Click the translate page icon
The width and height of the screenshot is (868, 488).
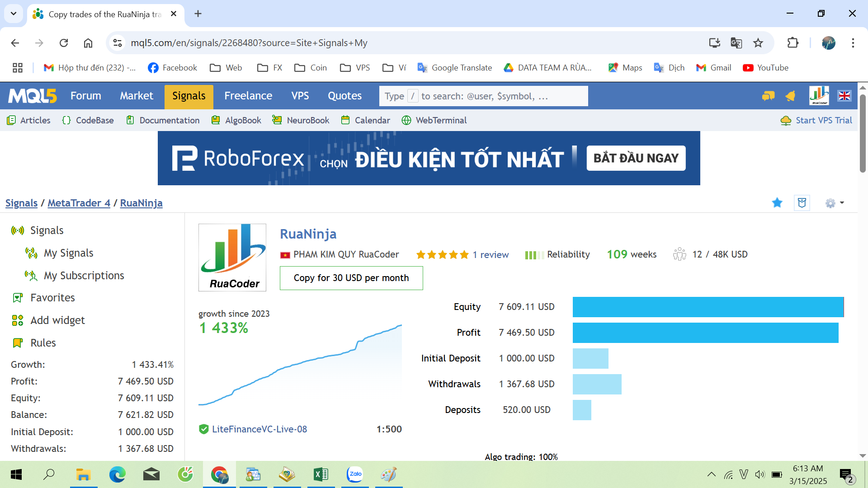(x=736, y=43)
